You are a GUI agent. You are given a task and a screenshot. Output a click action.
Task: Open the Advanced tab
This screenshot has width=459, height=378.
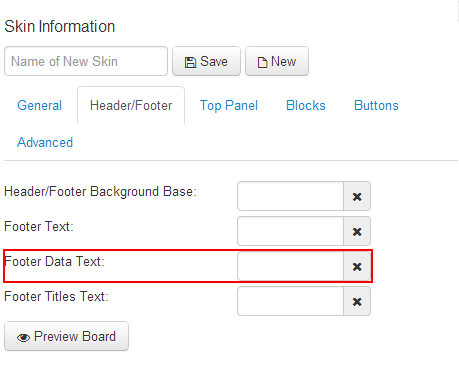click(x=45, y=142)
